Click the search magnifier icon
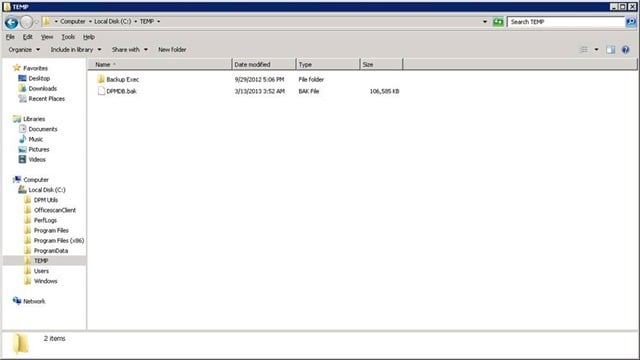Image resolution: width=640 pixels, height=360 pixels. pyautogui.click(x=631, y=22)
